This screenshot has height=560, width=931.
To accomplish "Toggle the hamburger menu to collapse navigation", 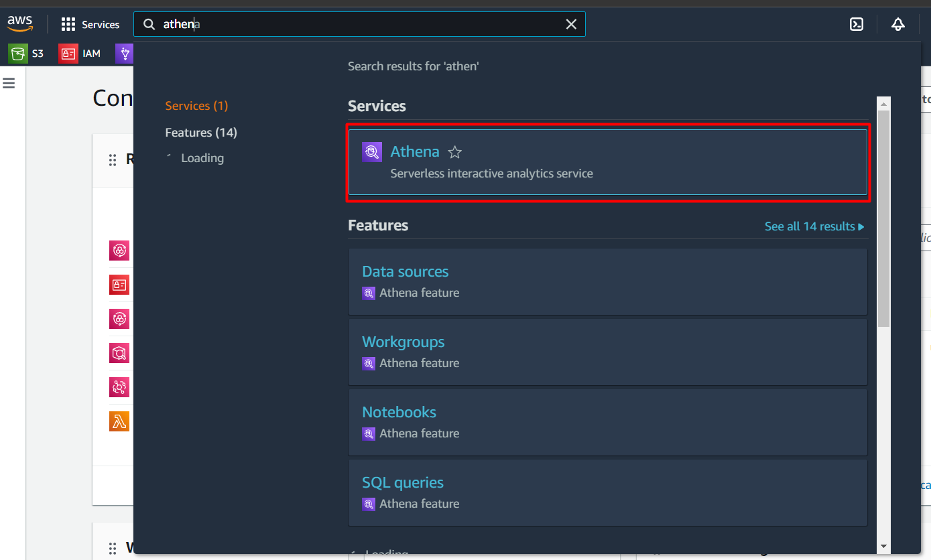I will pos(9,82).
